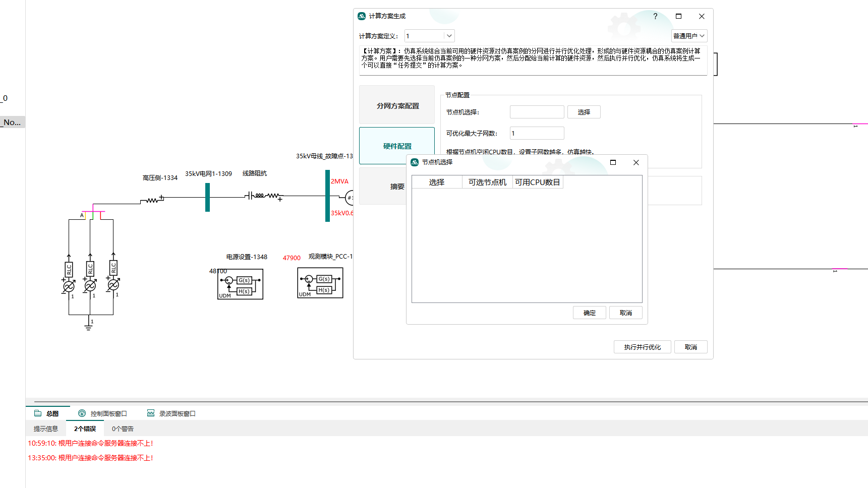
Task: Click the ground symbol in circuit
Action: (x=89, y=327)
